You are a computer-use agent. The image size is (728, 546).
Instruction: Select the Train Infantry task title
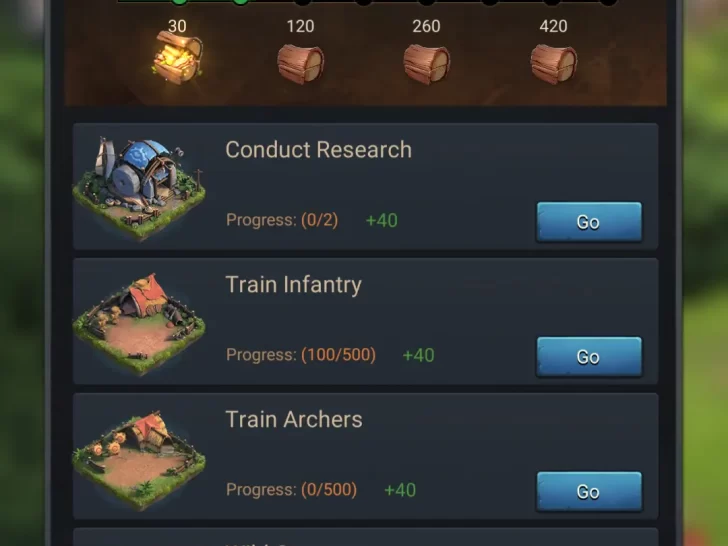(x=293, y=285)
